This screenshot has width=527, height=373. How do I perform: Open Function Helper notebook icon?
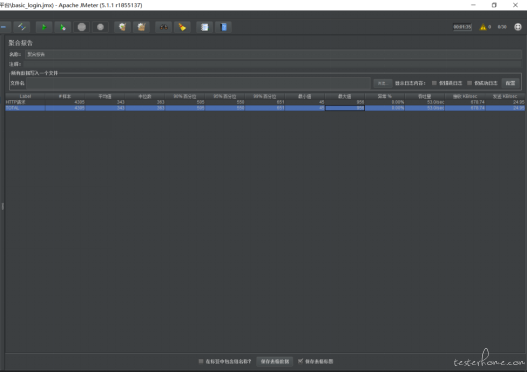(x=204, y=27)
